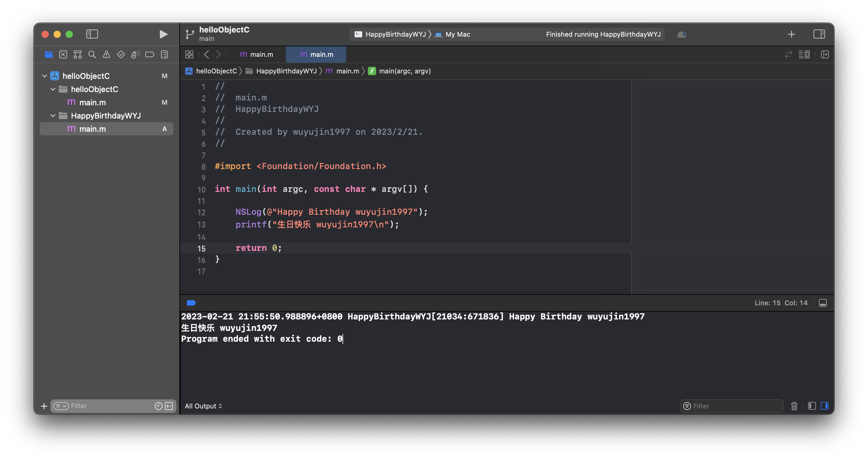Click helloObjectC in the jump bar

point(211,71)
